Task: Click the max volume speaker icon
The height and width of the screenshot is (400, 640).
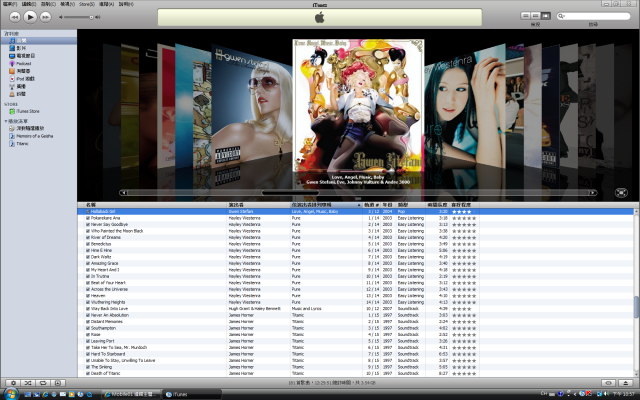Action: click(x=98, y=17)
